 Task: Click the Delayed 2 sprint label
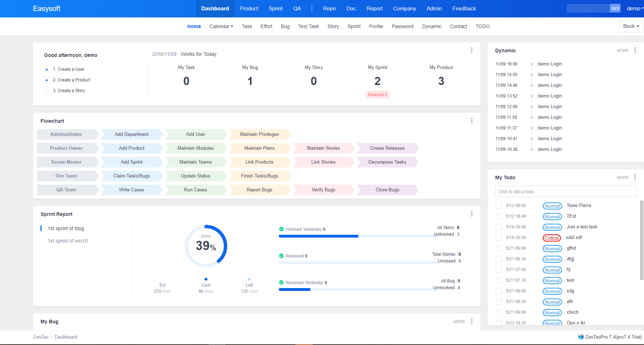click(378, 95)
